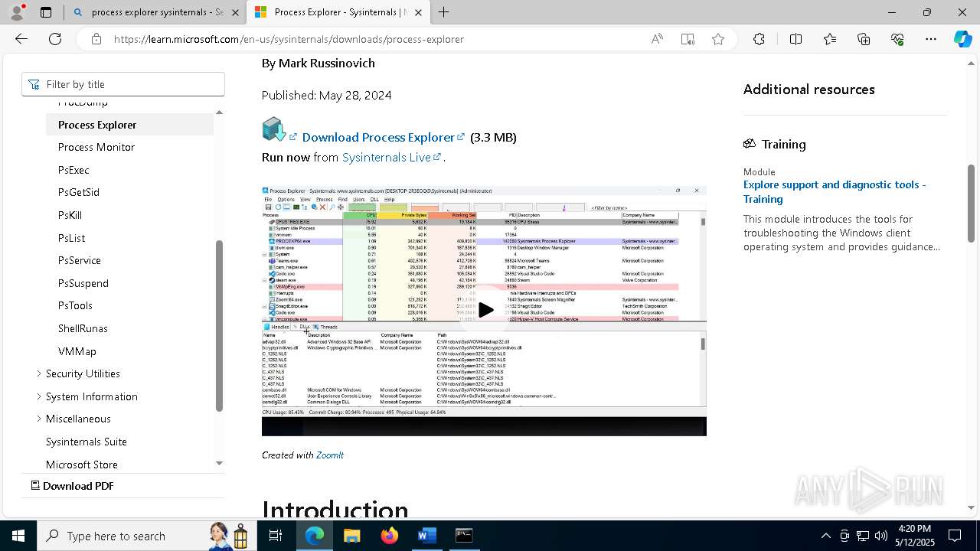The image size is (980, 551).
Task: Play the Process Explorer video
Action: [485, 310]
